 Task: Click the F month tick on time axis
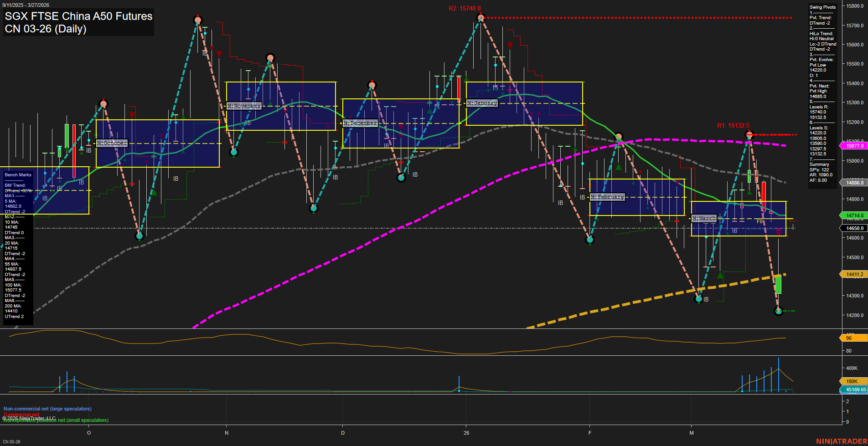pos(590,433)
